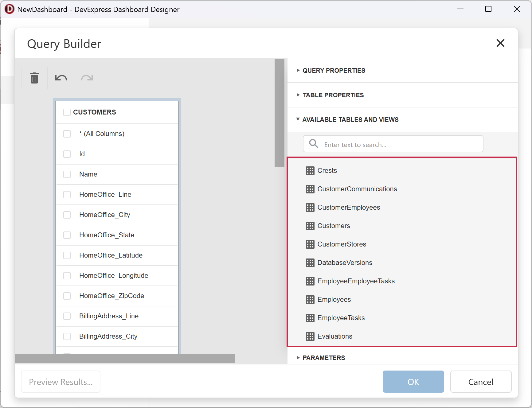Click the HomeOffice_ZipCode column label
Screen dimensions: 532x408
[111, 296]
